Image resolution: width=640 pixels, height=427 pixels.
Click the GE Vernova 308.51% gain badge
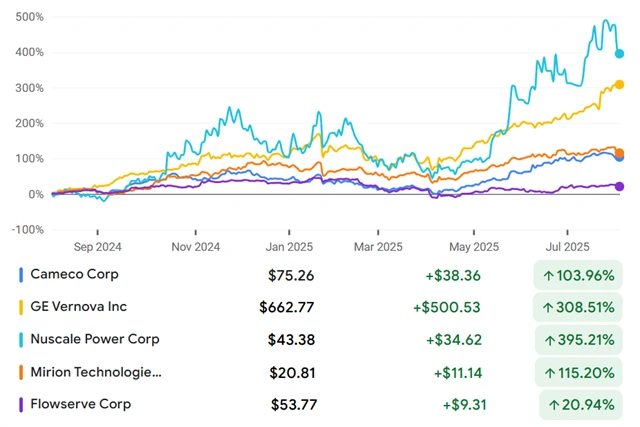[x=577, y=307]
